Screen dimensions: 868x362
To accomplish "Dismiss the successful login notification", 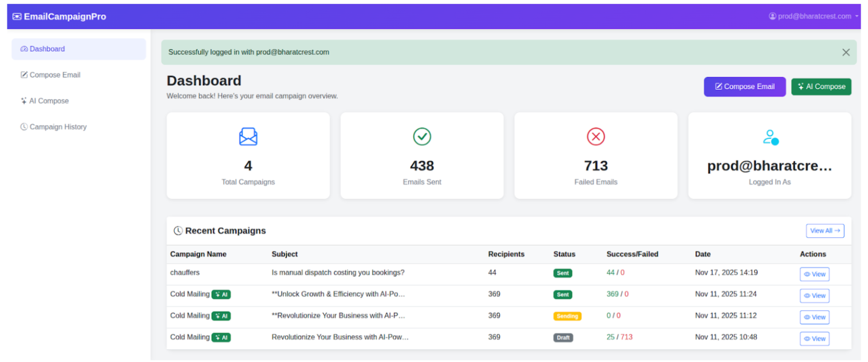I will (846, 52).
